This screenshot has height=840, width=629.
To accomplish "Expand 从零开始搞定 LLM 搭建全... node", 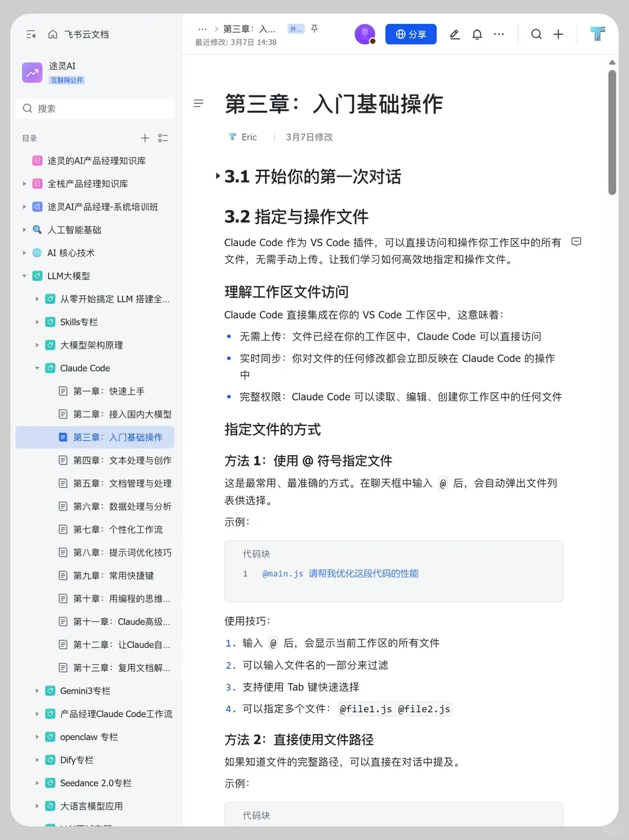I will point(37,299).
